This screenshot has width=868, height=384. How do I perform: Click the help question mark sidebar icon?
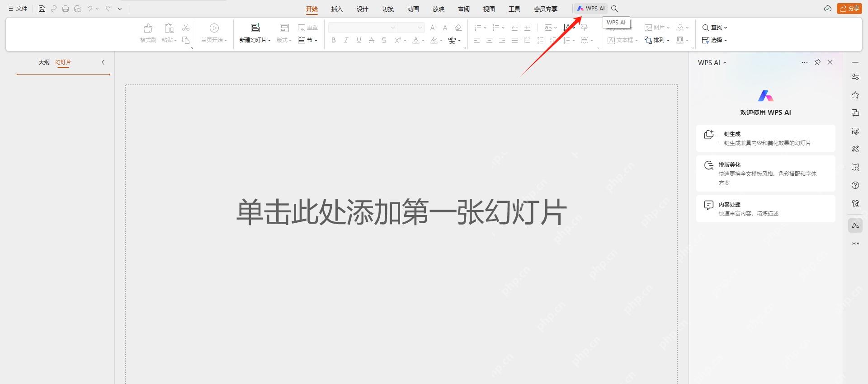click(855, 185)
